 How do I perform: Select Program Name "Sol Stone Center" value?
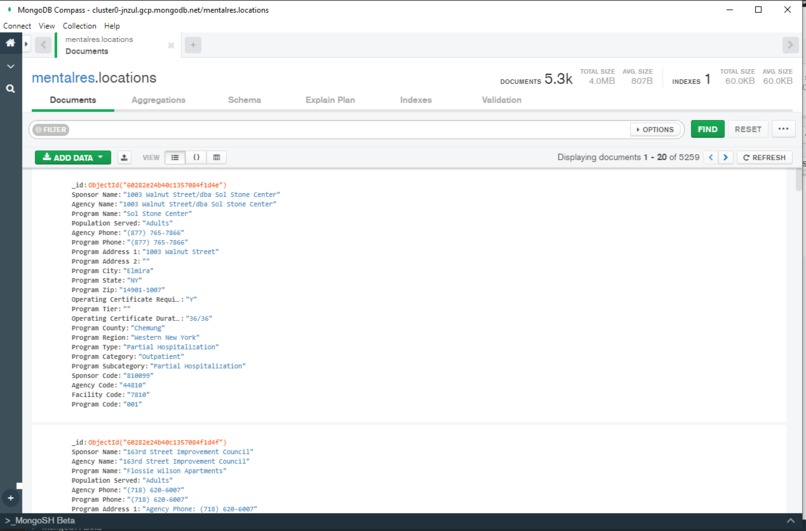pyautogui.click(x=157, y=213)
